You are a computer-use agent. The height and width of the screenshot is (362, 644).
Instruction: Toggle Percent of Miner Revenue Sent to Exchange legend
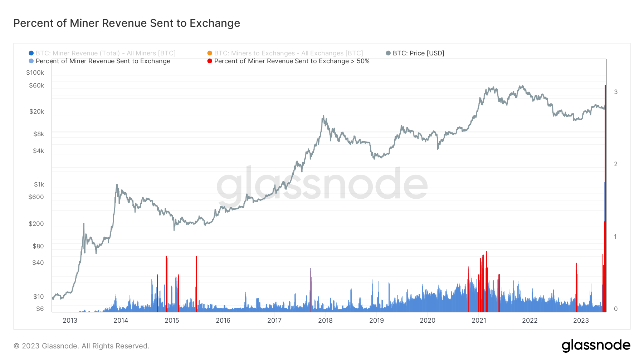click(x=99, y=61)
